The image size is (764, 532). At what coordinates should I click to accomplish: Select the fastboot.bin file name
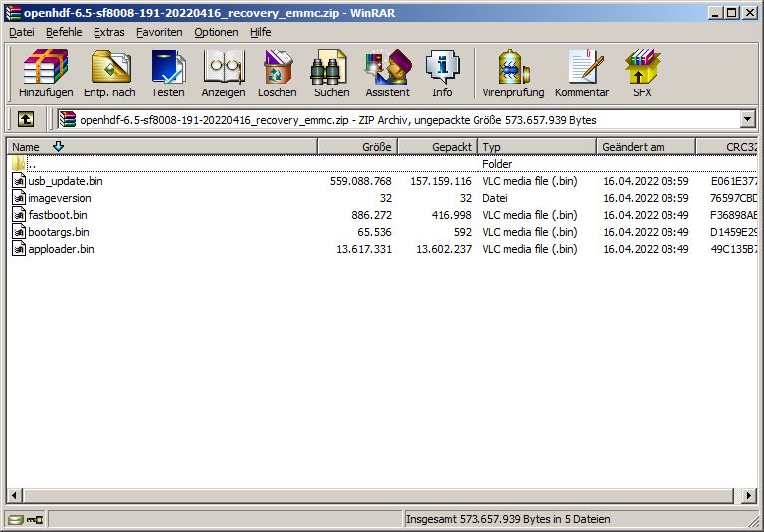pyautogui.click(x=58, y=215)
